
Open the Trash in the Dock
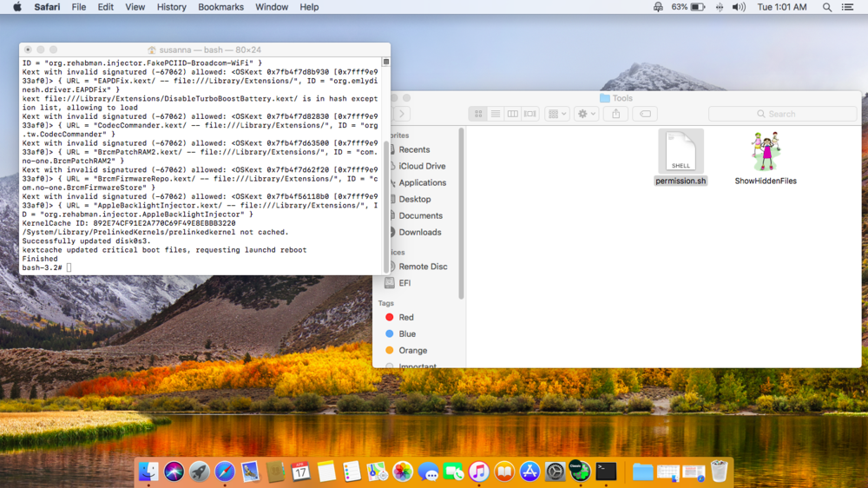(x=720, y=472)
